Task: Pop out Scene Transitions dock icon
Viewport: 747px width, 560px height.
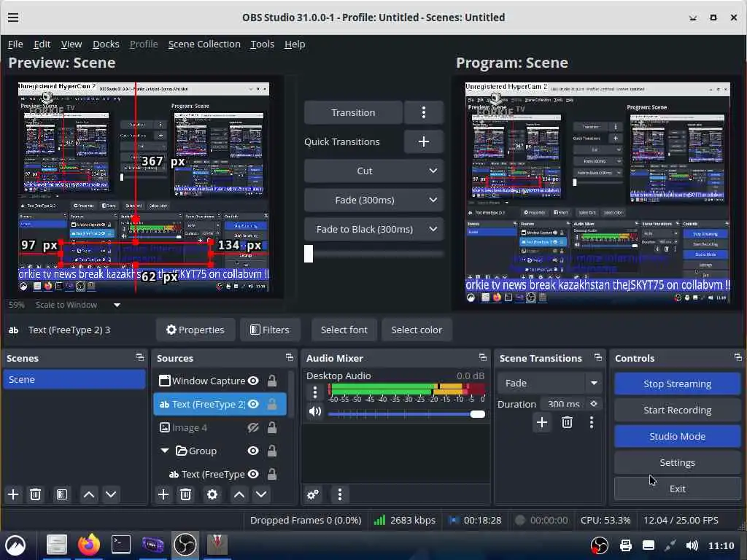Action: click(598, 357)
